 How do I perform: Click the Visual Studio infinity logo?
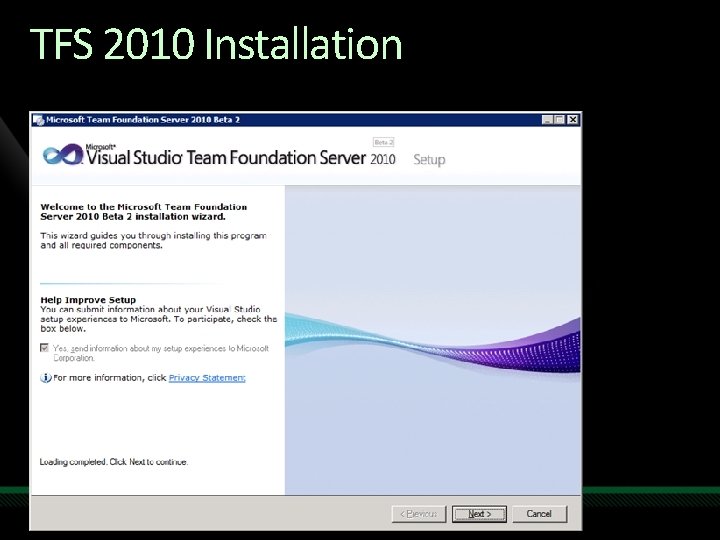(62, 154)
